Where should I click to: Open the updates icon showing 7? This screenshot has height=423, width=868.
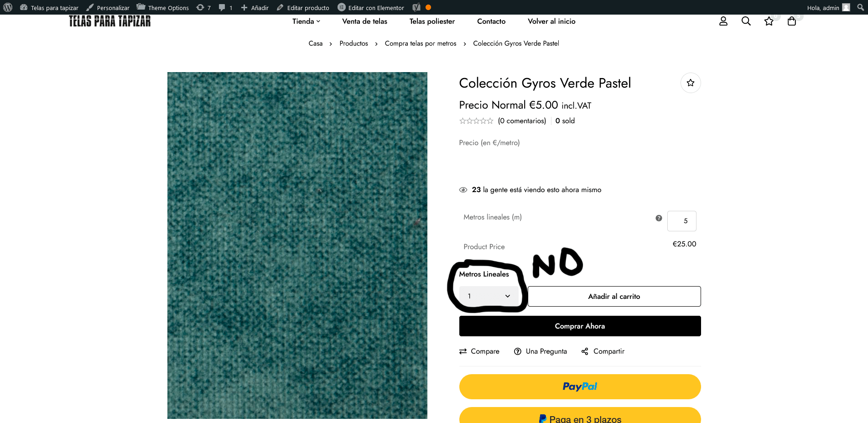(x=203, y=7)
